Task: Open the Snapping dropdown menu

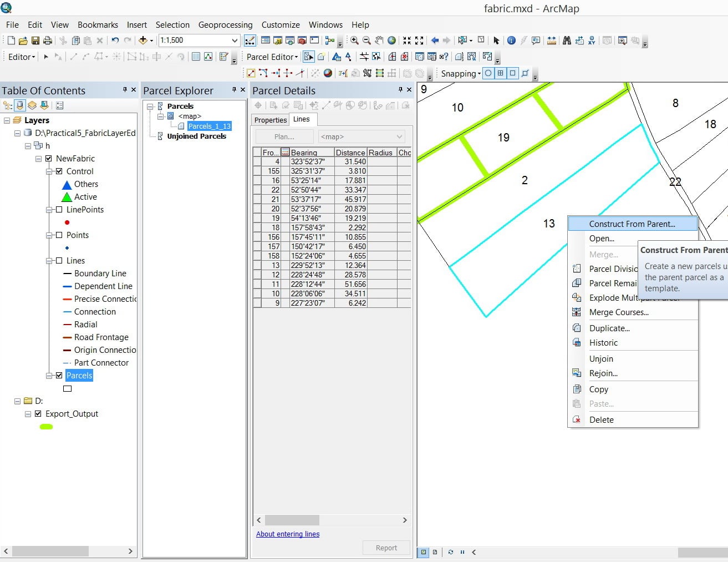Action: 461,73
